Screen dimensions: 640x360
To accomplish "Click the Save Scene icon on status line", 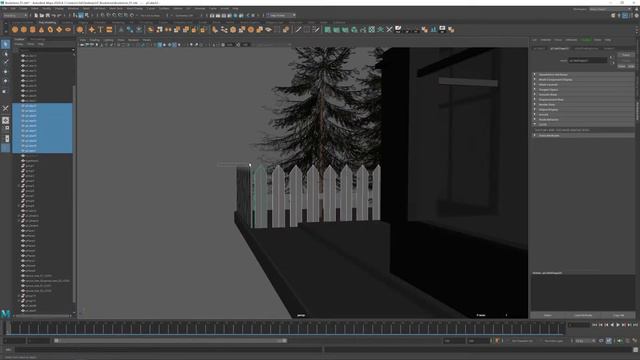I will (47, 16).
